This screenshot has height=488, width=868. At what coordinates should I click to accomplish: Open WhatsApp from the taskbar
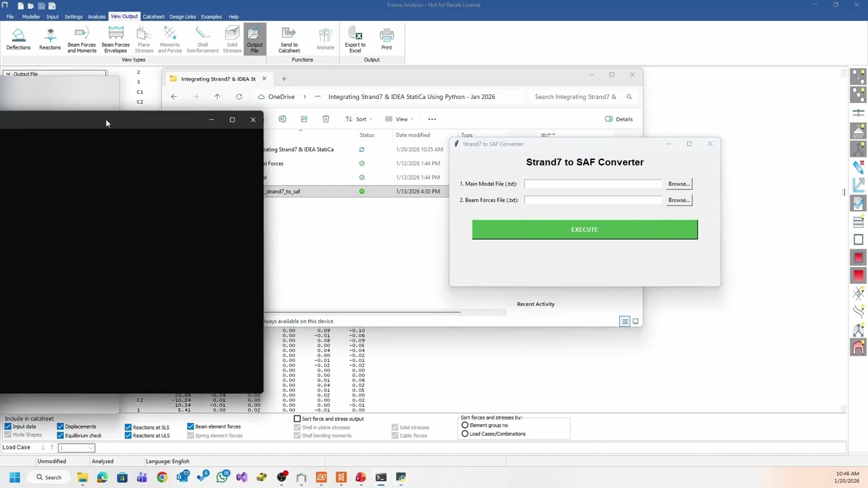point(222,478)
